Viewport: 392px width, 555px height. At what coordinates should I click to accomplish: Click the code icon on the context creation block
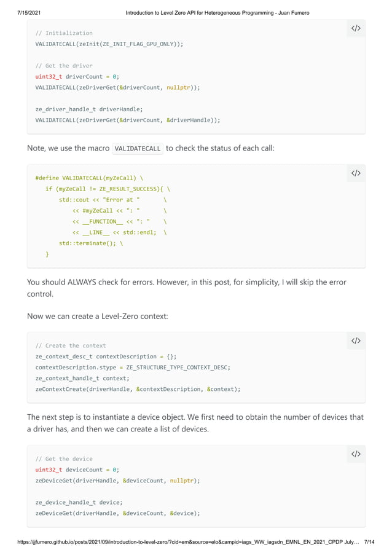click(356, 341)
